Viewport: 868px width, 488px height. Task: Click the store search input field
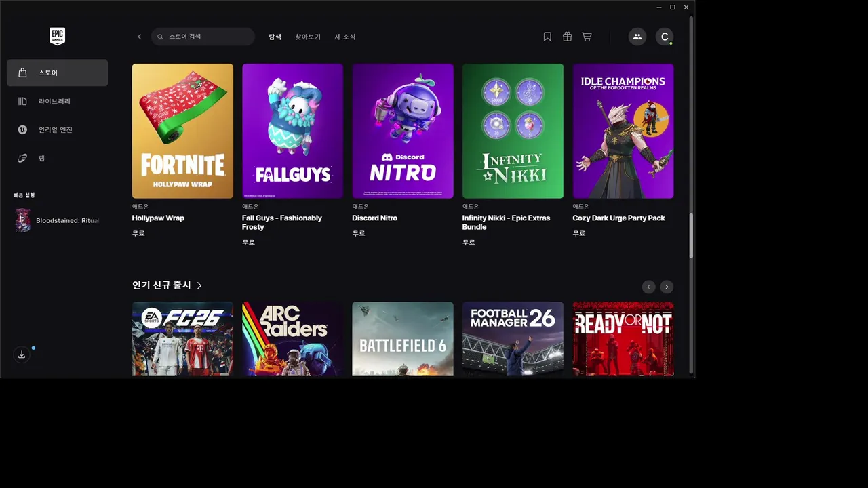click(x=203, y=37)
